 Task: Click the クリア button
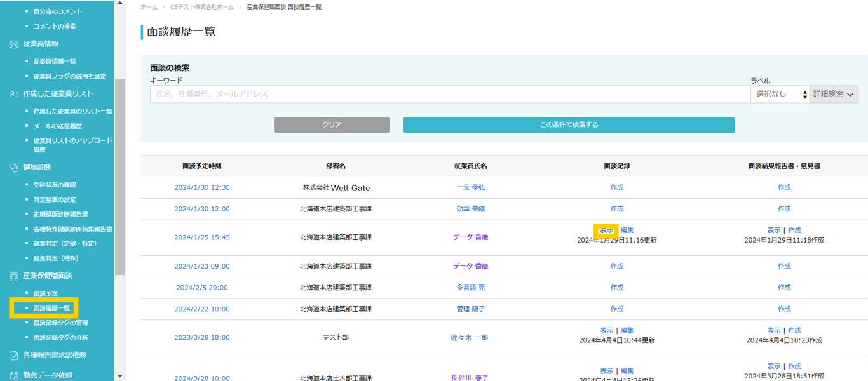coord(332,124)
